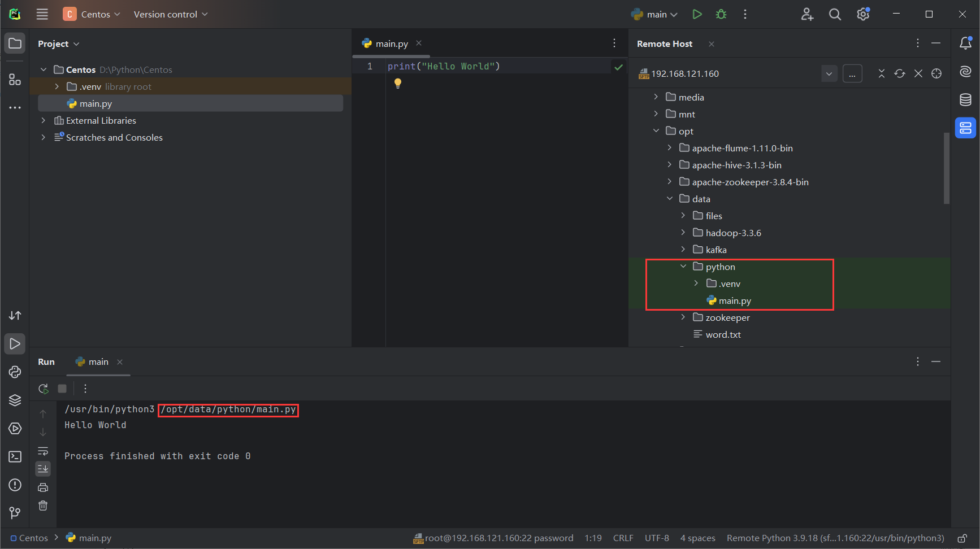Rerun main in Run panel

[44, 389]
